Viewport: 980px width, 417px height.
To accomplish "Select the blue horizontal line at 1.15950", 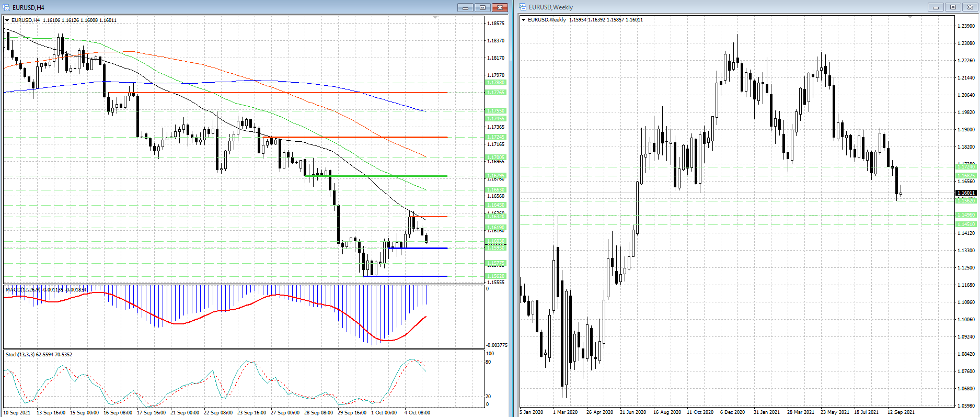I will (418, 248).
